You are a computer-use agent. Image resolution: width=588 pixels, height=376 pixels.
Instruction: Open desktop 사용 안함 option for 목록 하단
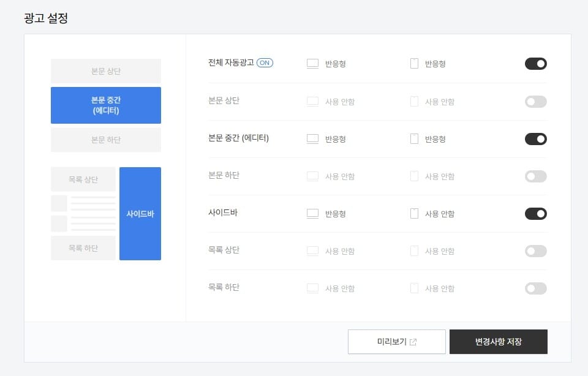pyautogui.click(x=340, y=288)
